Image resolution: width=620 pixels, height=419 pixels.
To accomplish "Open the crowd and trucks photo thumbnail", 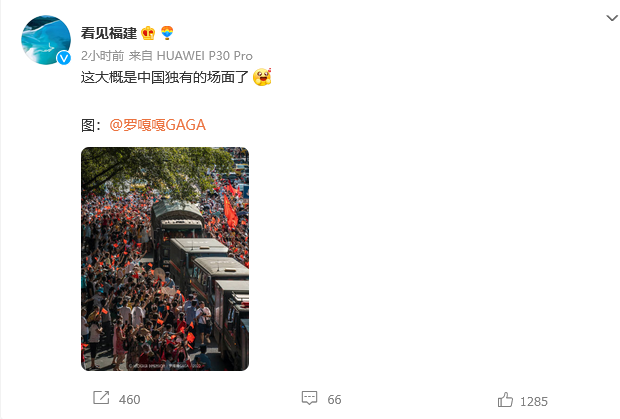I will coord(165,259).
